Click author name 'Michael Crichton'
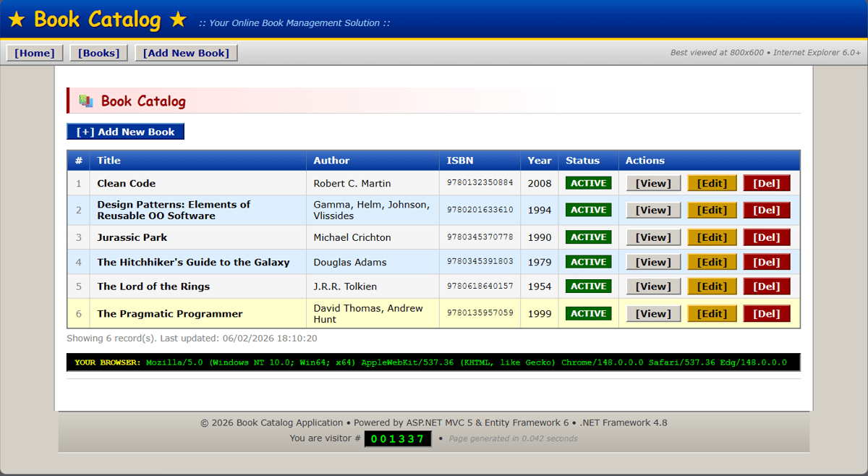The image size is (868, 476). tap(352, 237)
